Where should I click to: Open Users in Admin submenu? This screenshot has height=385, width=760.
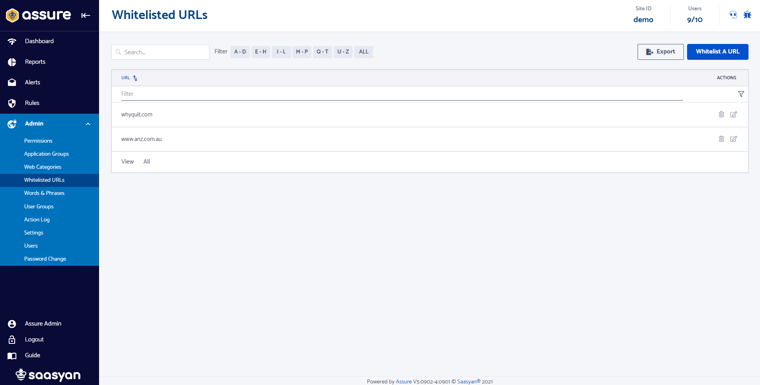click(x=31, y=246)
